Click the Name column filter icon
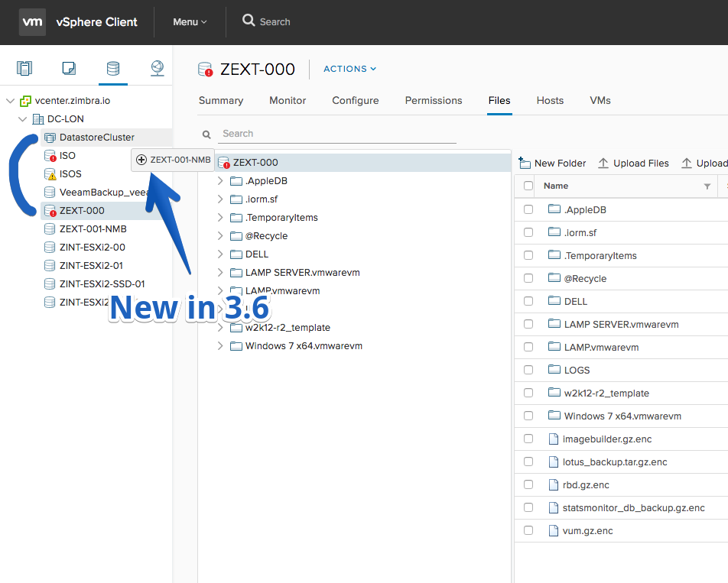 coord(707,186)
